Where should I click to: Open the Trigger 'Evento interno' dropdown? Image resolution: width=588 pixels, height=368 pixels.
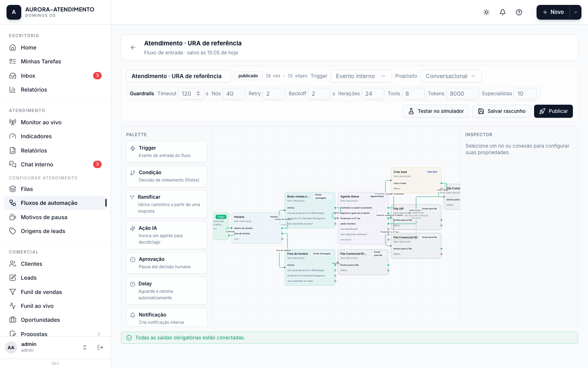click(361, 76)
